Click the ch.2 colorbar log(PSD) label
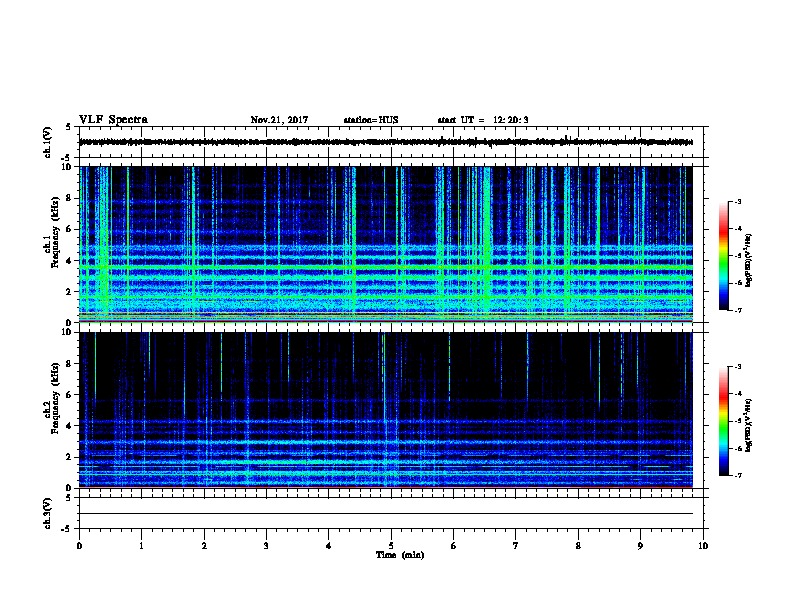 (x=748, y=426)
